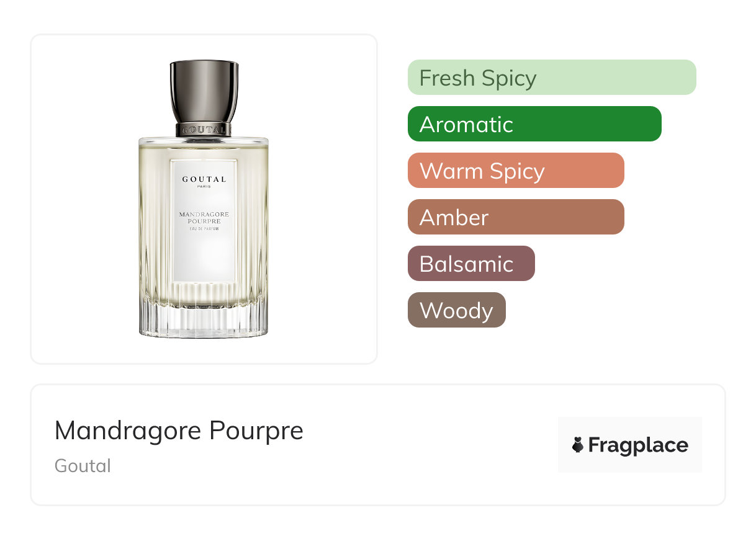Click the Goutal brand name below title
Viewport: 756px width, 536px height.
point(83,466)
